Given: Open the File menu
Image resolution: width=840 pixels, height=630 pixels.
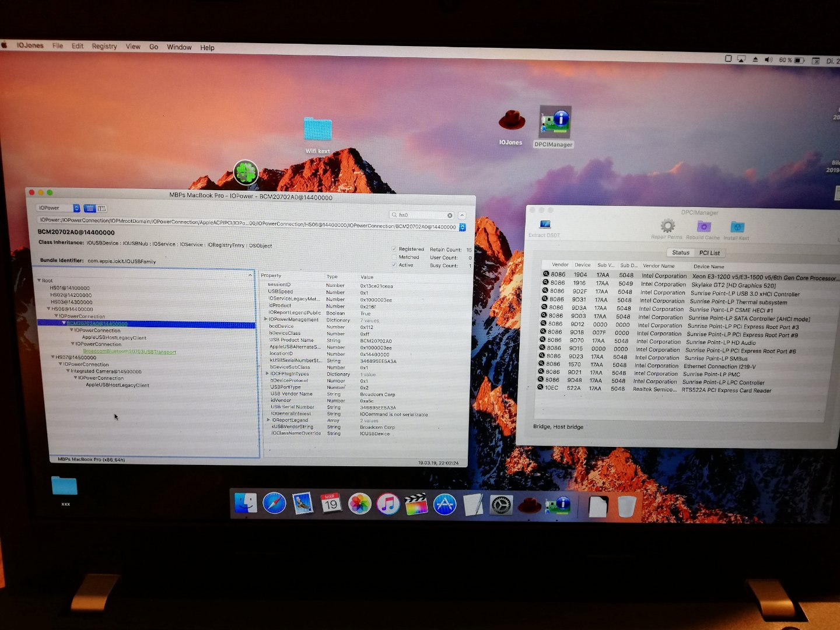Looking at the screenshot, I should tap(58, 45).
